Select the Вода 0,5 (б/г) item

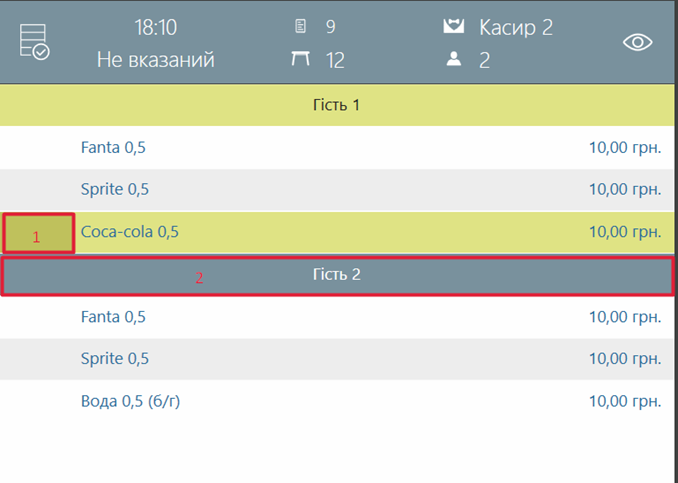pyautogui.click(x=130, y=402)
